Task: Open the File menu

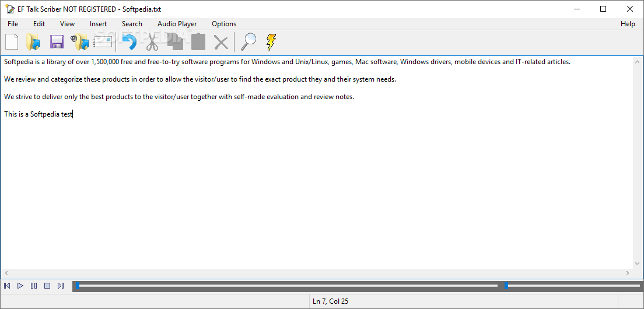Action: [13, 24]
